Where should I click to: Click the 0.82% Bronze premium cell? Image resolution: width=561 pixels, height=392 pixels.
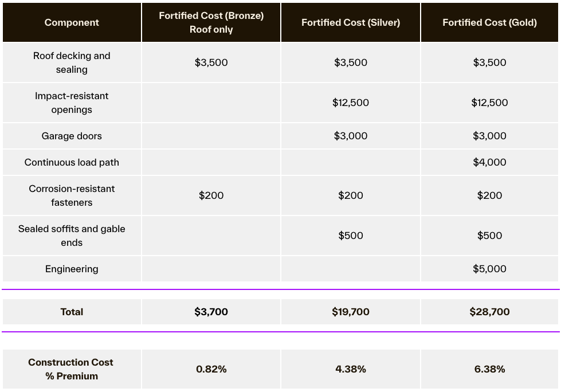[211, 369]
